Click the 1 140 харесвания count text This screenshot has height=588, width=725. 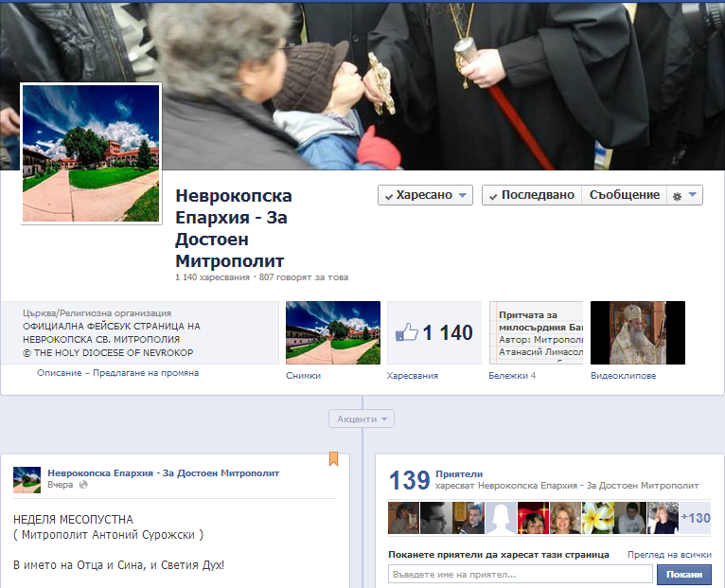[212, 277]
